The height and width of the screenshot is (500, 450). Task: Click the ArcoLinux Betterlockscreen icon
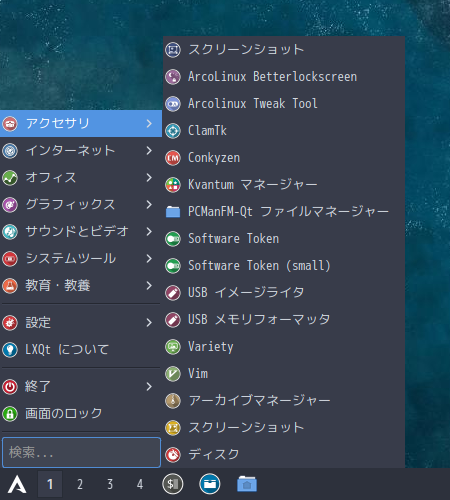[173, 77]
